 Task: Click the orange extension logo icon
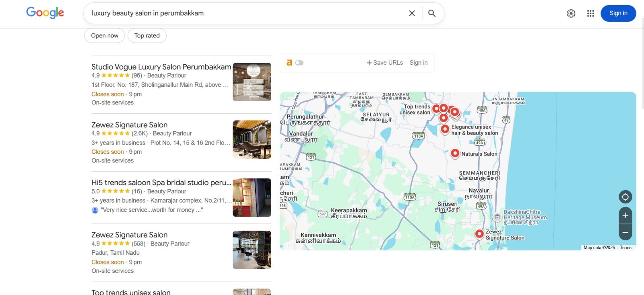[289, 63]
